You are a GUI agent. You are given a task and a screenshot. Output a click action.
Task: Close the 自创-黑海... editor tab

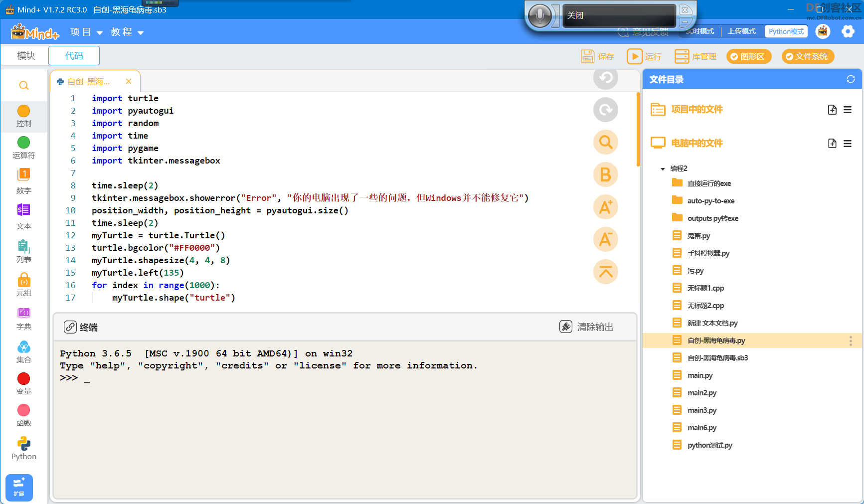129,81
